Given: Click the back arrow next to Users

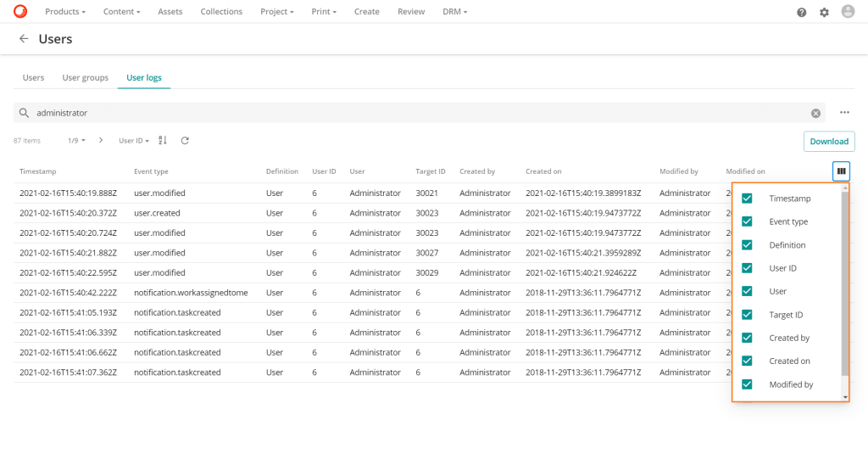Looking at the screenshot, I should (24, 39).
